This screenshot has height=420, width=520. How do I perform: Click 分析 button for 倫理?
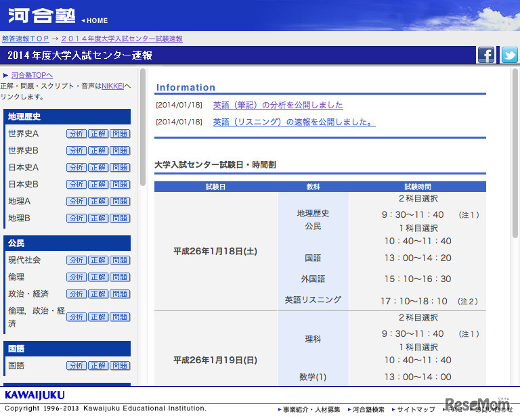click(x=77, y=277)
